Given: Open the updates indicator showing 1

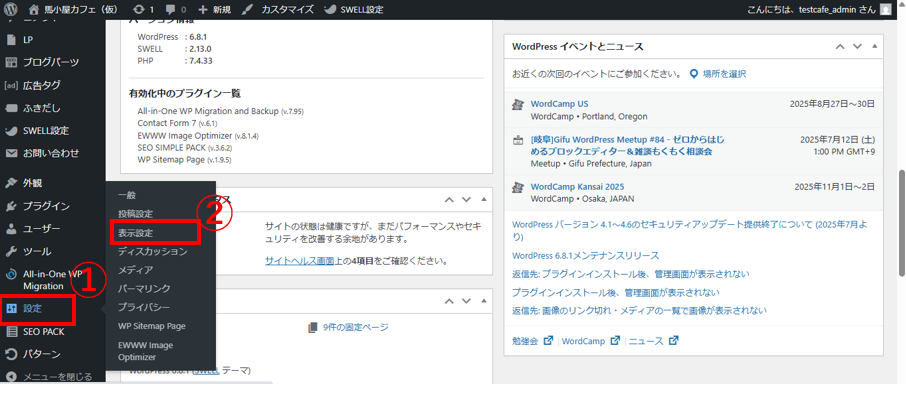Looking at the screenshot, I should point(143,9).
